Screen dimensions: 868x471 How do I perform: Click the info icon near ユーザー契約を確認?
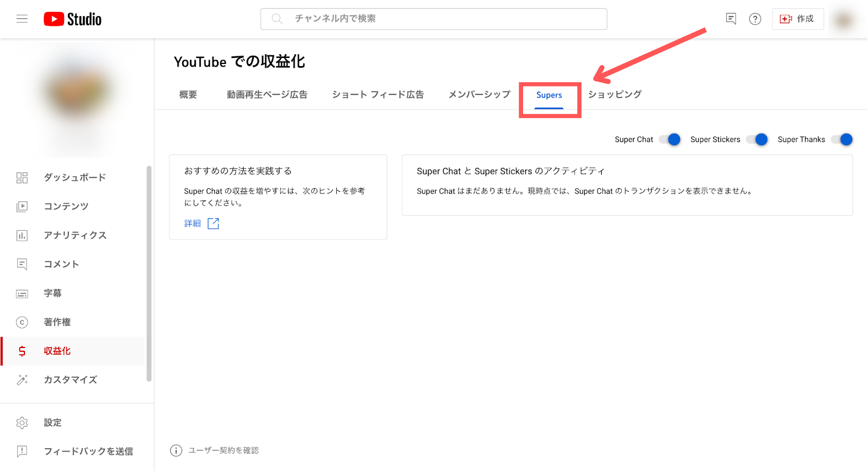pyautogui.click(x=176, y=451)
